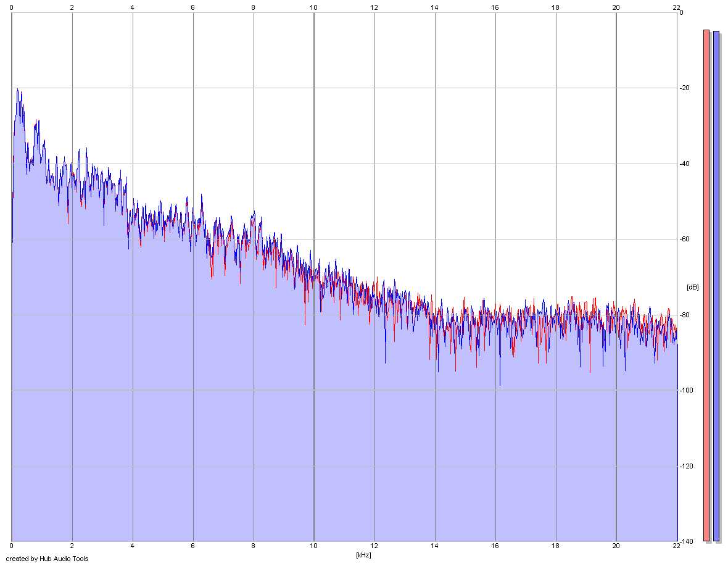The width and height of the screenshot is (728, 566).
Task: Click the blue channel level meter bar
Action: [716, 286]
